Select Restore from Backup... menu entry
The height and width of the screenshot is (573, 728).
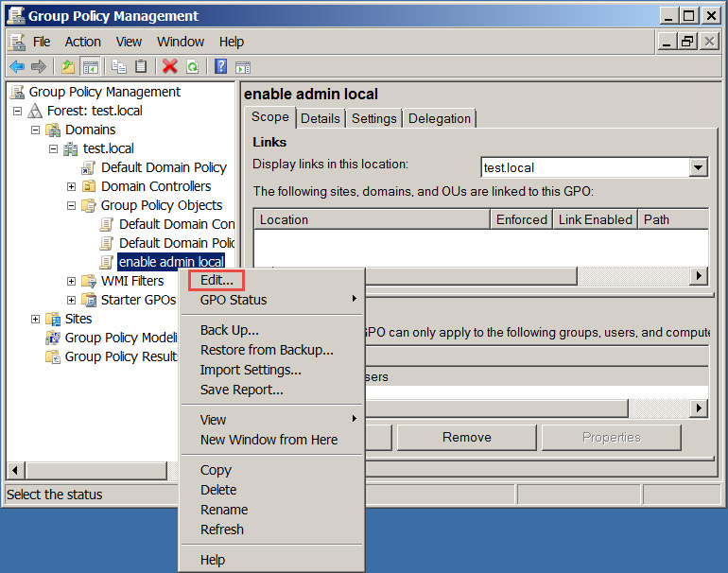[271, 350]
